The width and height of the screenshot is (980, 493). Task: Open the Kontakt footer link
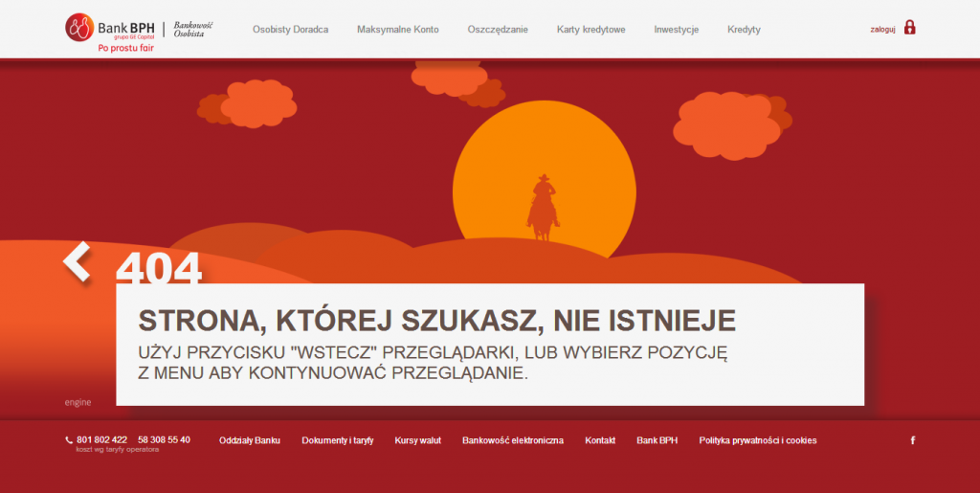tap(600, 440)
